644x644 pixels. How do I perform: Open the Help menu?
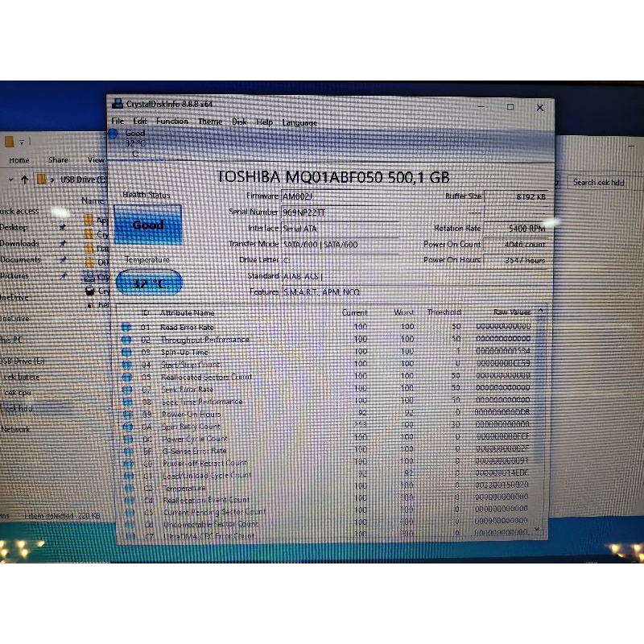click(264, 122)
